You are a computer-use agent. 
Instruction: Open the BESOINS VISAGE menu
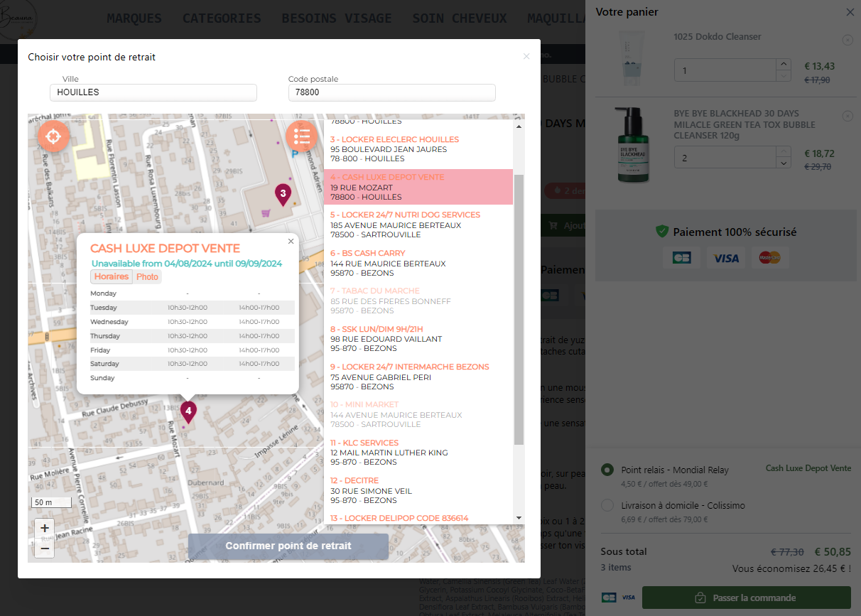pyautogui.click(x=337, y=18)
